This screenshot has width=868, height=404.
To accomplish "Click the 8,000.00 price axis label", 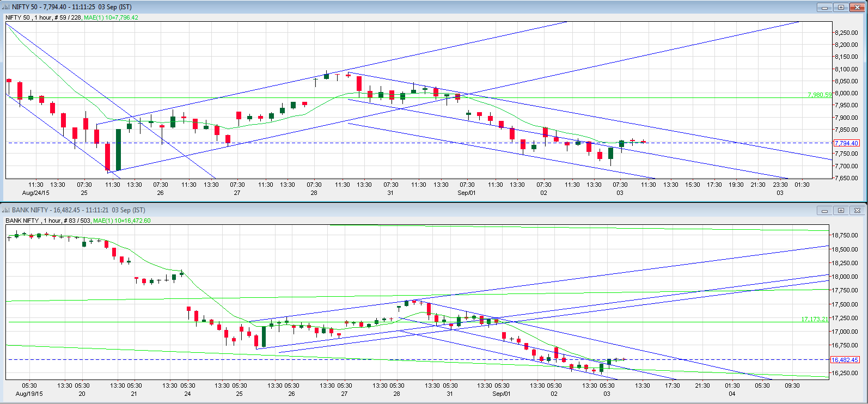I will pyautogui.click(x=846, y=93).
